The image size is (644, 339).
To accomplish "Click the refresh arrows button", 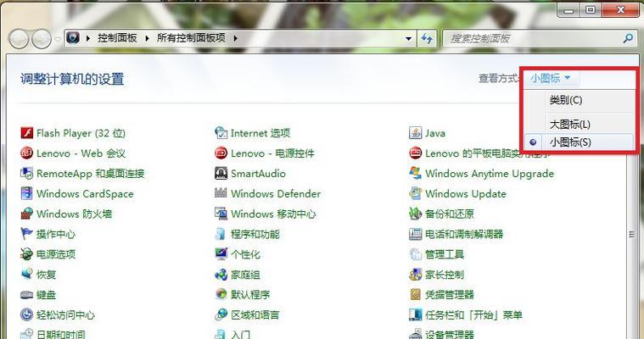I will tap(427, 39).
